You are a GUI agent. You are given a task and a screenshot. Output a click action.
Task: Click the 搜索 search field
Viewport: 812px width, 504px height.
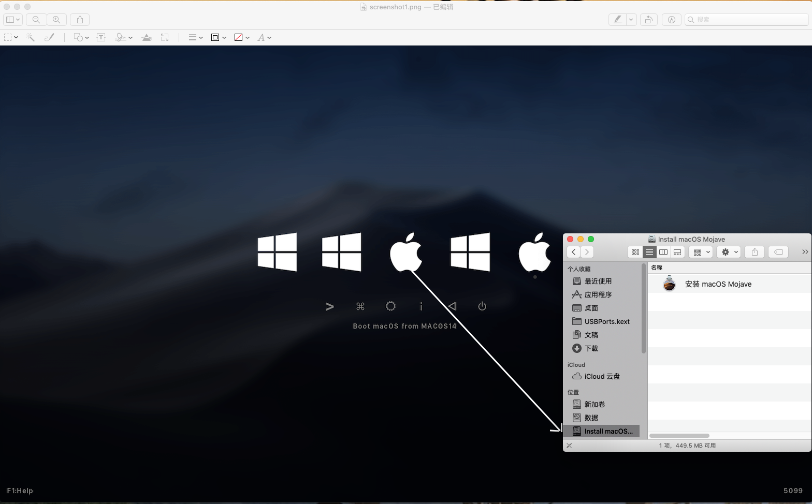[x=746, y=20]
